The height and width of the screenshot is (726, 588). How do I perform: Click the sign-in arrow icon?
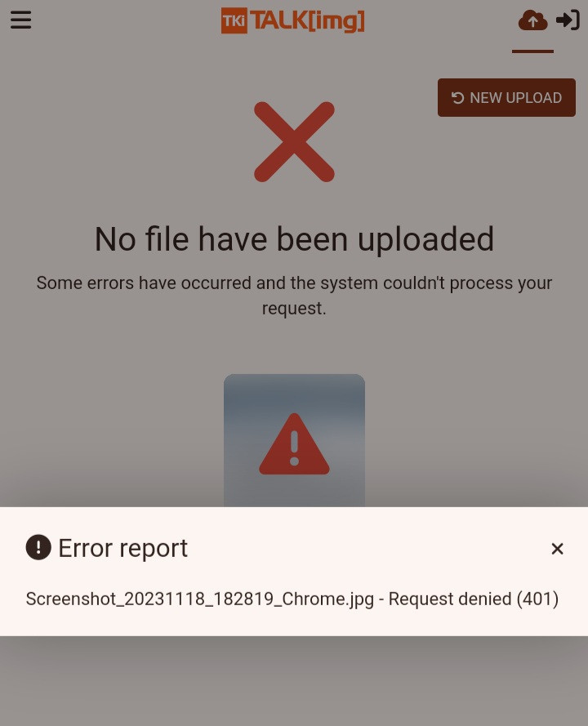tap(568, 20)
